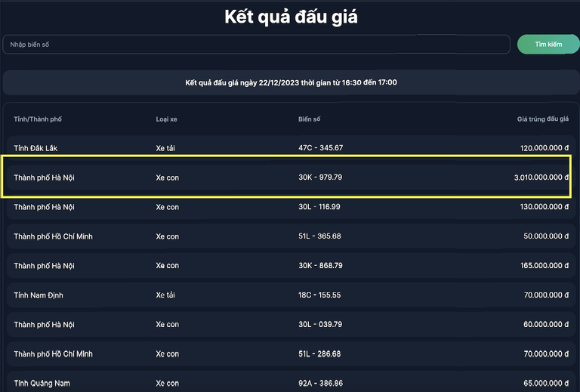Click the license plate search input field
580x392 pixels.
tap(256, 45)
